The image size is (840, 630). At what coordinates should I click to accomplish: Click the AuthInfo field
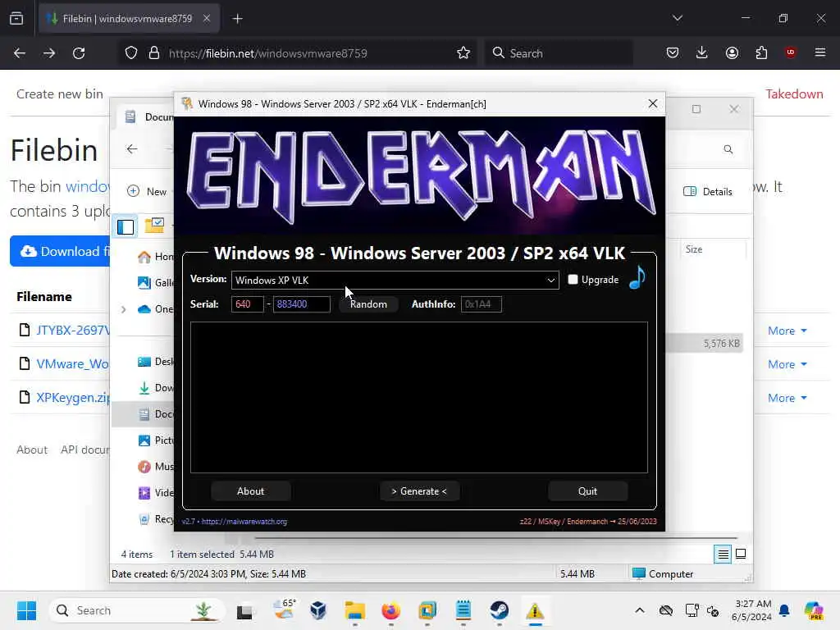pos(481,304)
